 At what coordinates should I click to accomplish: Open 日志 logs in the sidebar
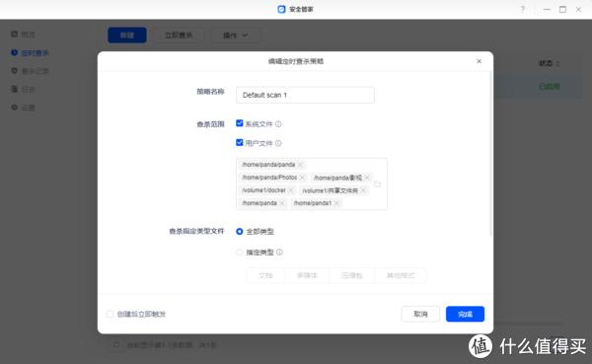[24, 89]
